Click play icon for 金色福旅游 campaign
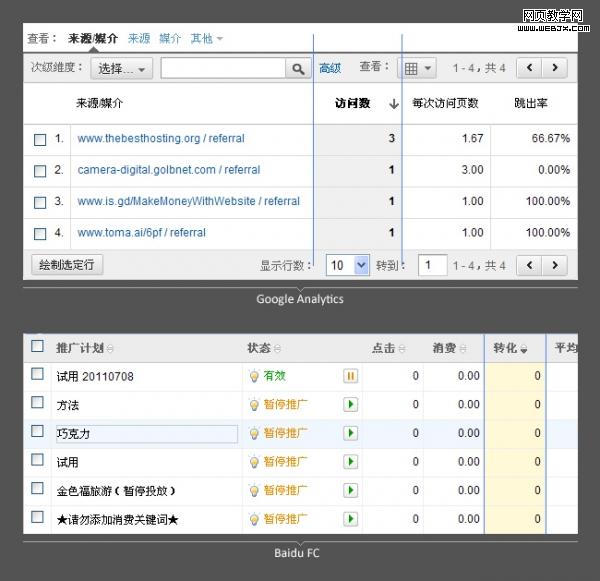The height and width of the screenshot is (581, 600). [x=351, y=491]
